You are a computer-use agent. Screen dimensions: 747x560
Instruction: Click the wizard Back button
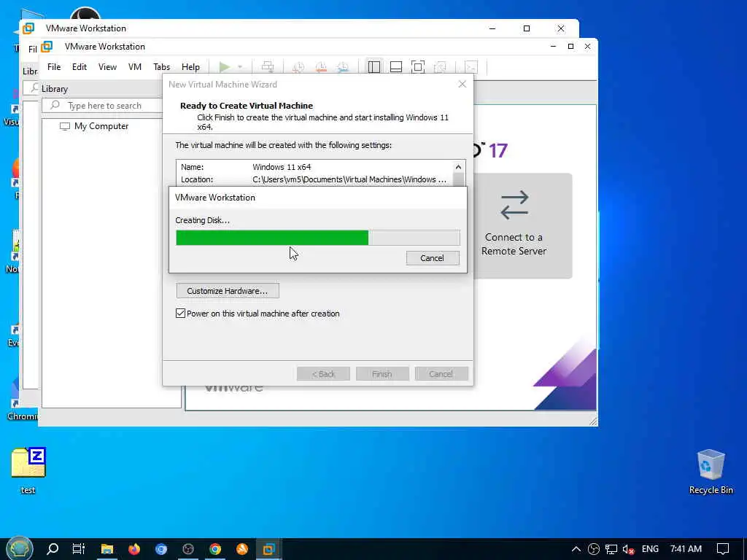click(323, 374)
